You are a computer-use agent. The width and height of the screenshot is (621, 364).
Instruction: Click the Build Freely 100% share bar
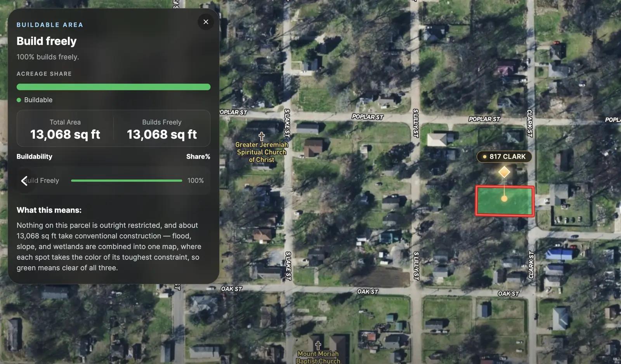[x=127, y=180]
